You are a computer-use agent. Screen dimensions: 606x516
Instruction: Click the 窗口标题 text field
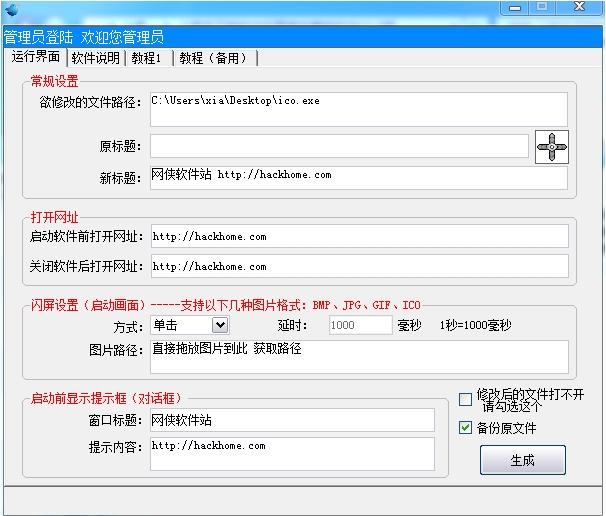click(292, 420)
